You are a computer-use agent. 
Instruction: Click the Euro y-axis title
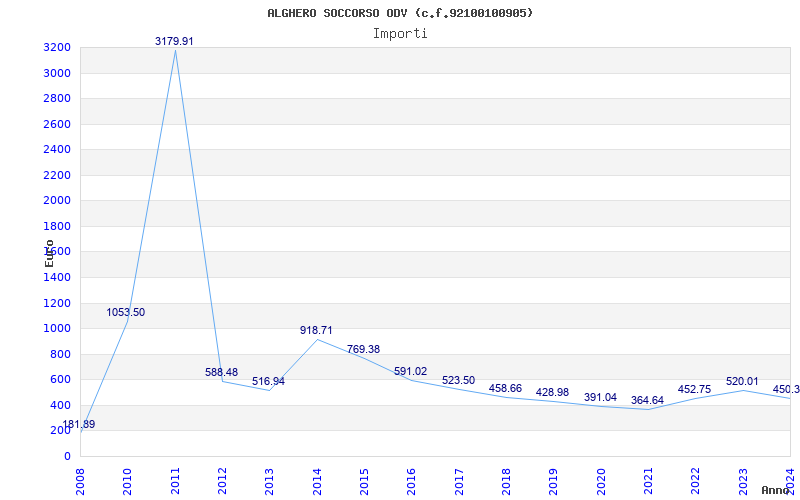(x=49, y=253)
